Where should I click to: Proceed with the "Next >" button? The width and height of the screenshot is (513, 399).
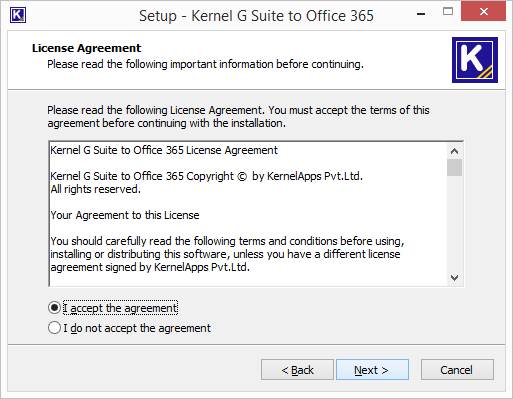coord(372,370)
